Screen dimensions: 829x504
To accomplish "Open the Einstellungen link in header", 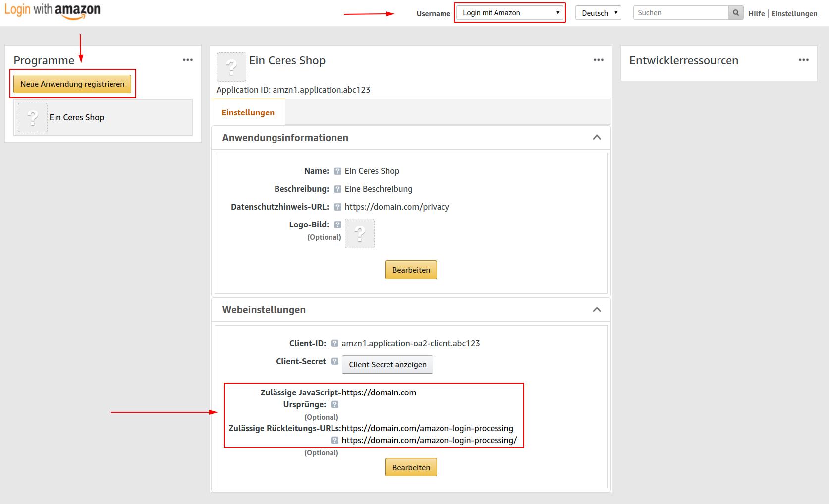I will coord(794,13).
